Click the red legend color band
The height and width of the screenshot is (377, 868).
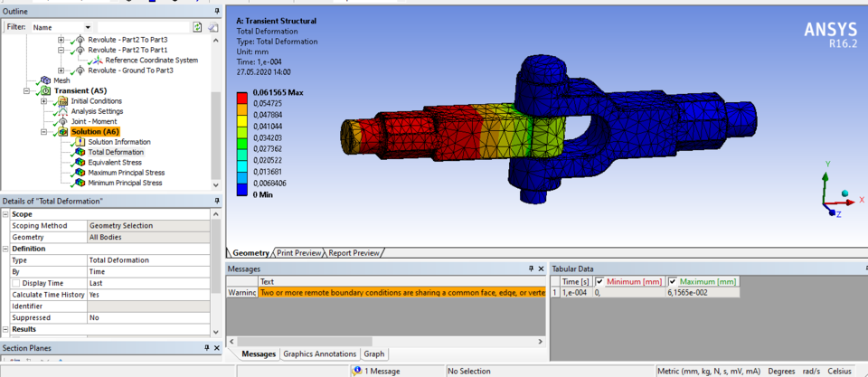tap(242, 98)
